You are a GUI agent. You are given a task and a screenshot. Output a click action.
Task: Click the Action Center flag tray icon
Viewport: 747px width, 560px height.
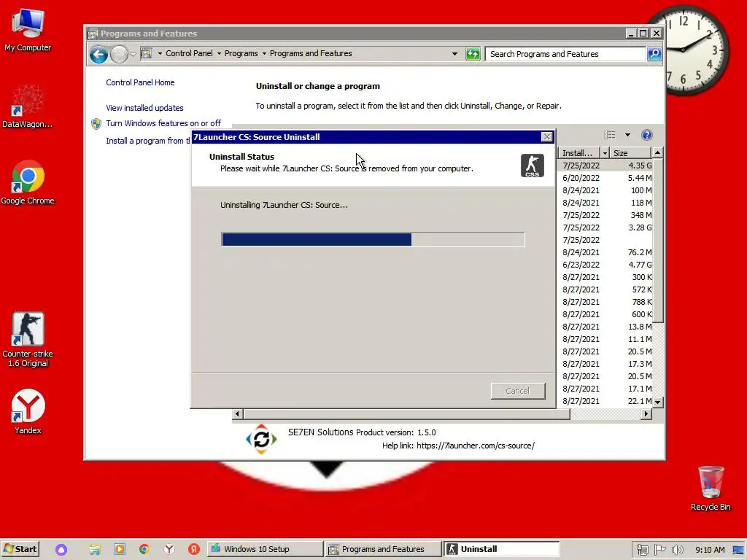coord(659,550)
